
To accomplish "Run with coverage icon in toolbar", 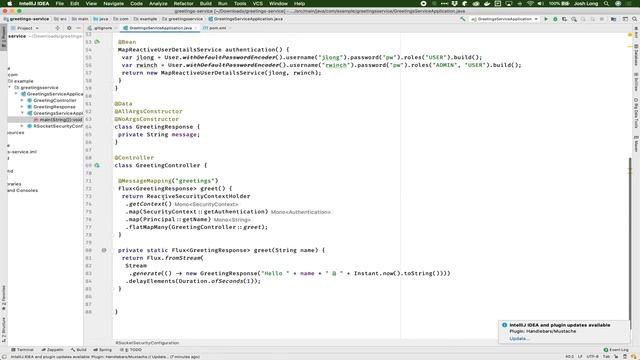I will pos(564,19).
